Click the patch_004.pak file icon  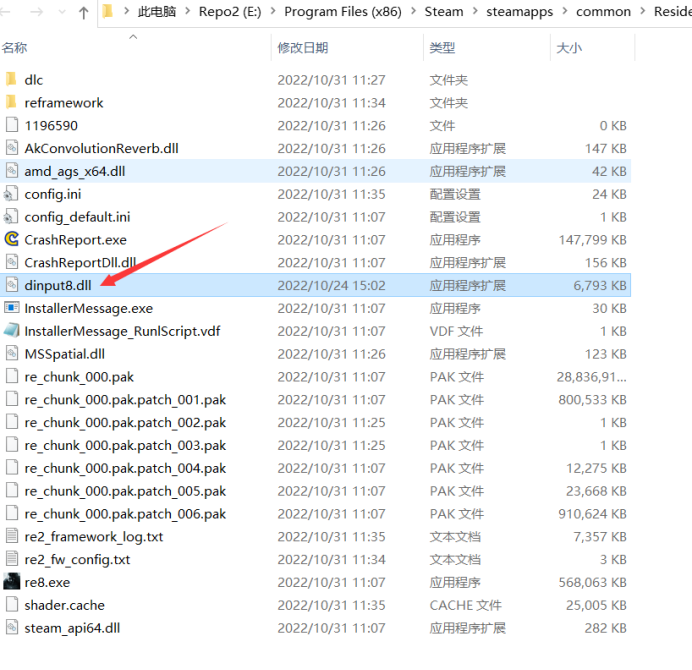(12, 468)
